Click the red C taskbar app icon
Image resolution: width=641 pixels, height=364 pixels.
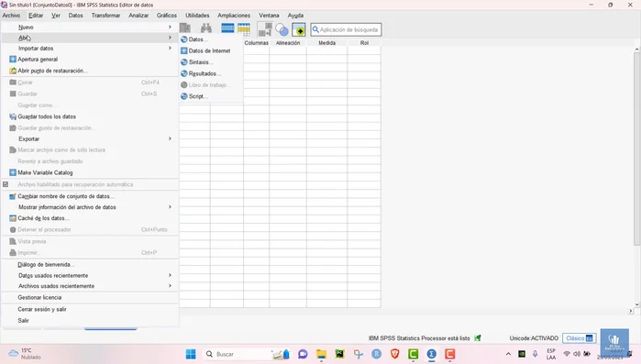(x=449, y=354)
